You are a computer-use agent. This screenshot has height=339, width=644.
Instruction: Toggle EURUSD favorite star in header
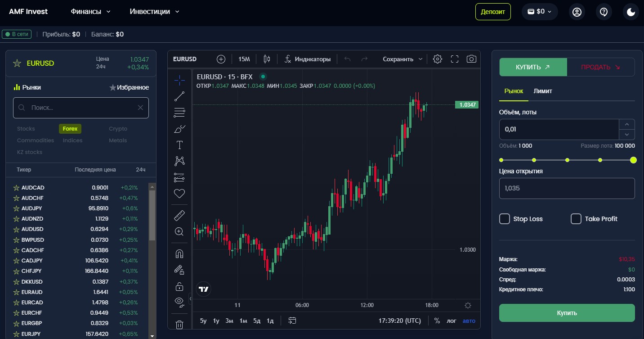(x=17, y=63)
